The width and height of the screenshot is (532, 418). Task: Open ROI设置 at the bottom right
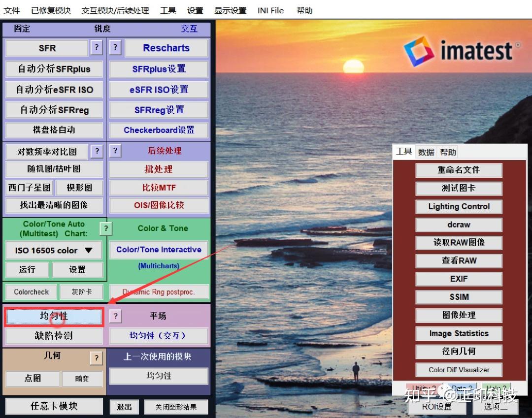[x=436, y=408]
